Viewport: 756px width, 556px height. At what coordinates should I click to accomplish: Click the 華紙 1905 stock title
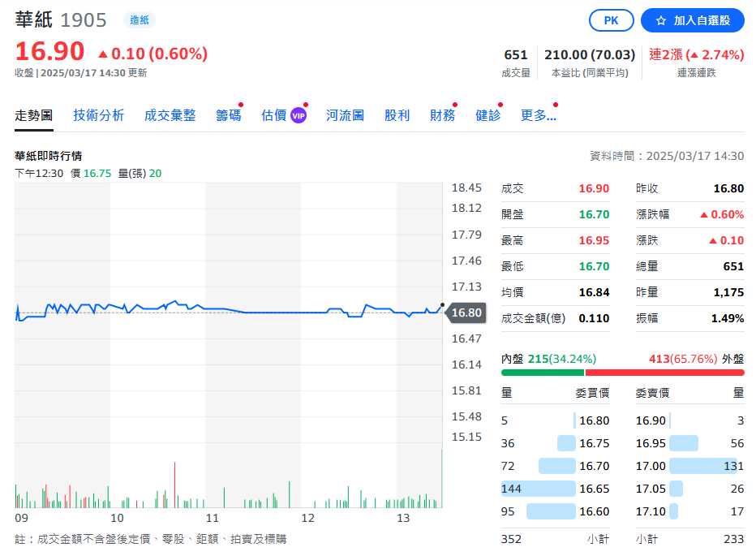(60, 19)
